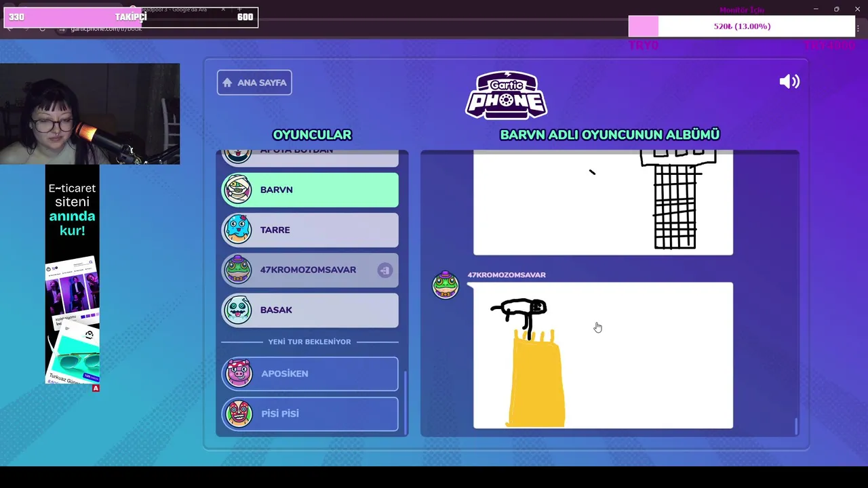Image resolution: width=868 pixels, height=488 pixels.
Task: Click the streamer webcam overlay
Action: pyautogui.click(x=90, y=114)
